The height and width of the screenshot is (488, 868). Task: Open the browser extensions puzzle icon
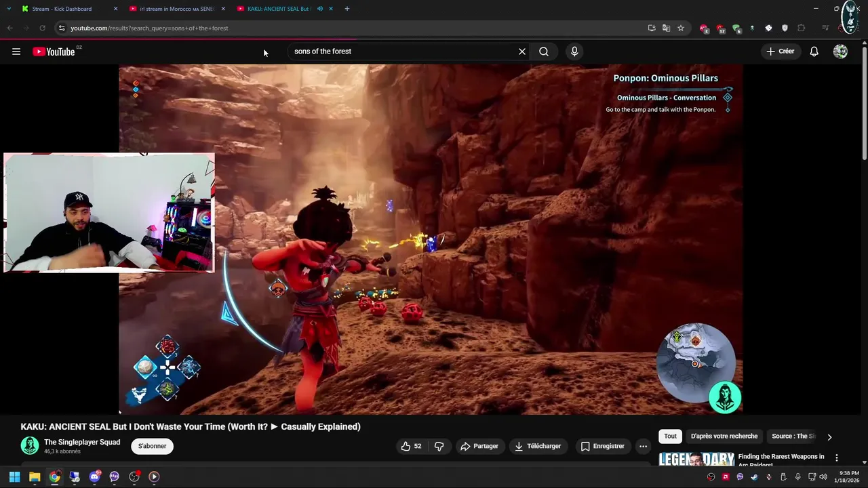(x=801, y=28)
